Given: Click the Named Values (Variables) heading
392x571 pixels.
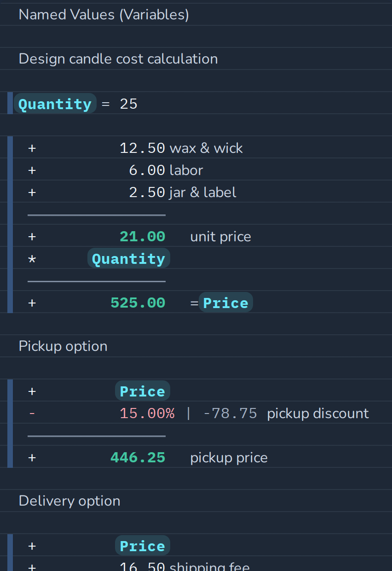Looking at the screenshot, I should click(x=104, y=15).
